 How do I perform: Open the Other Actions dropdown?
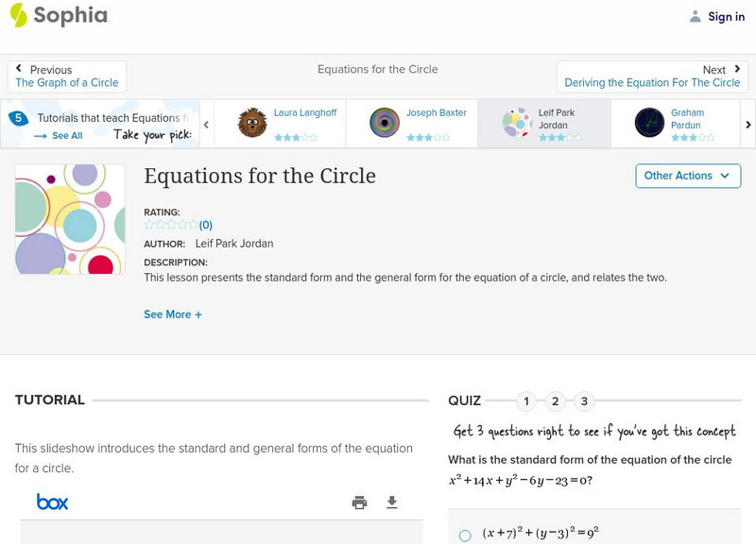pos(687,176)
